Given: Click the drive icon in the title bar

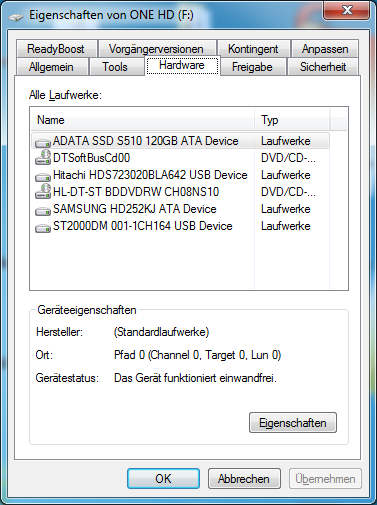Looking at the screenshot, I should [x=16, y=16].
